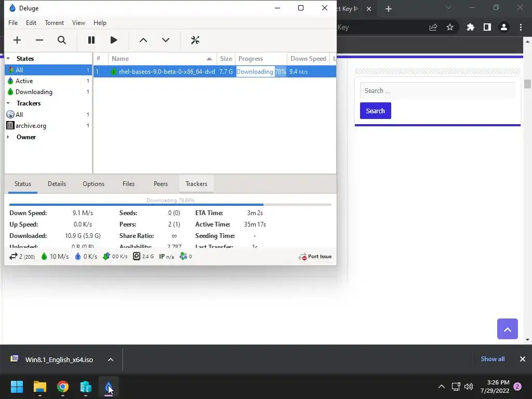532x399 pixels.
Task: Click connections icon in status bar
Action: (x=22, y=257)
